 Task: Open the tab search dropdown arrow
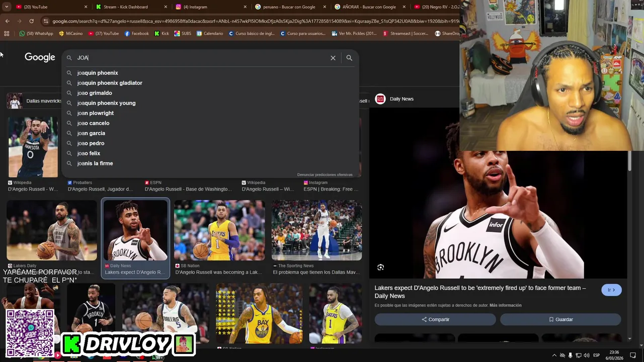click(x=6, y=7)
